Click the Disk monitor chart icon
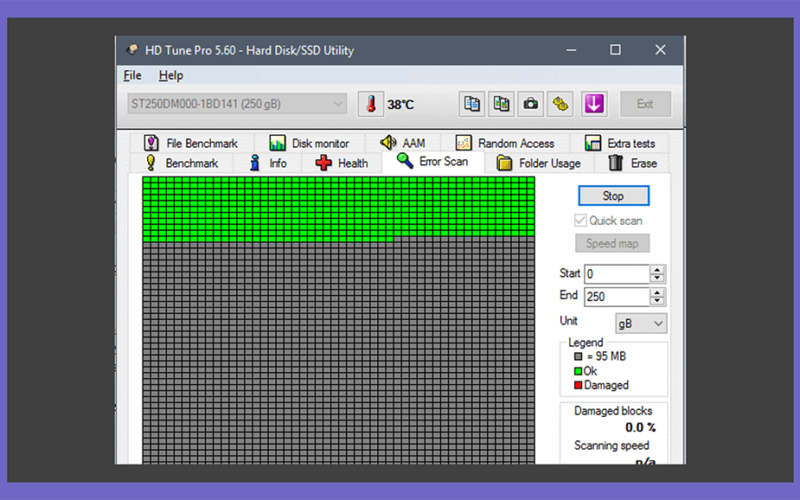 point(277,143)
